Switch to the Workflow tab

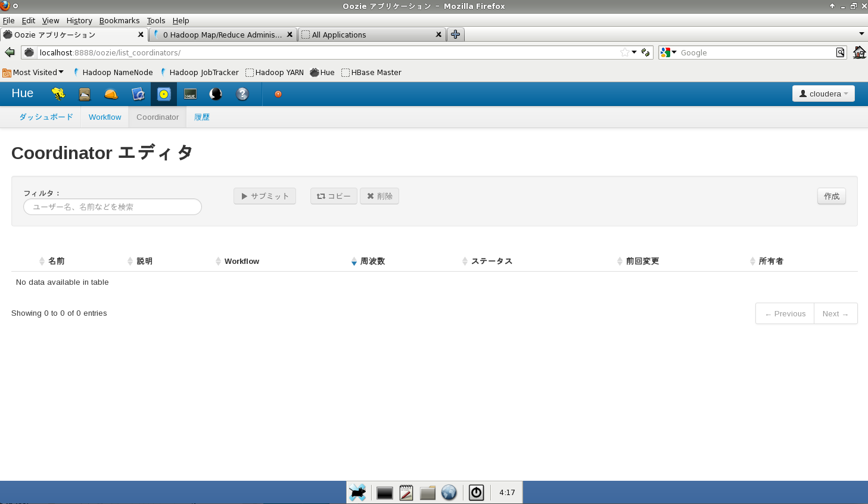pyautogui.click(x=105, y=117)
